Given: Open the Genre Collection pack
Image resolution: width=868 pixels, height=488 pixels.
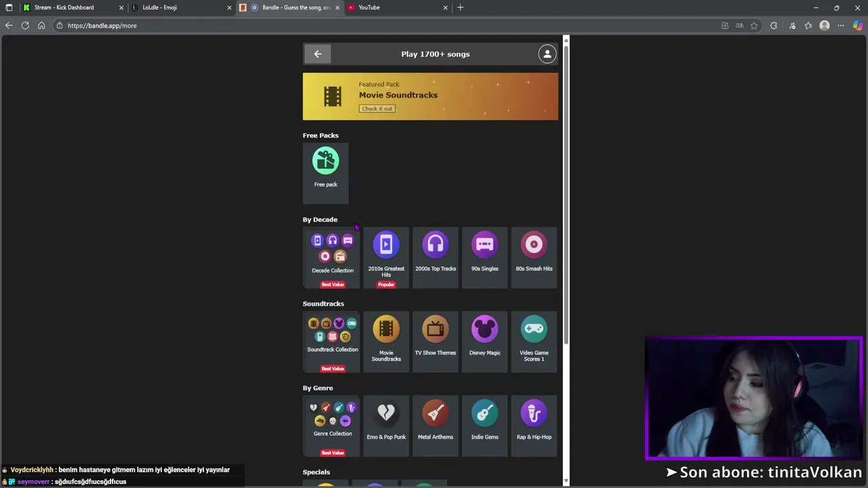Looking at the screenshot, I should coord(332,426).
